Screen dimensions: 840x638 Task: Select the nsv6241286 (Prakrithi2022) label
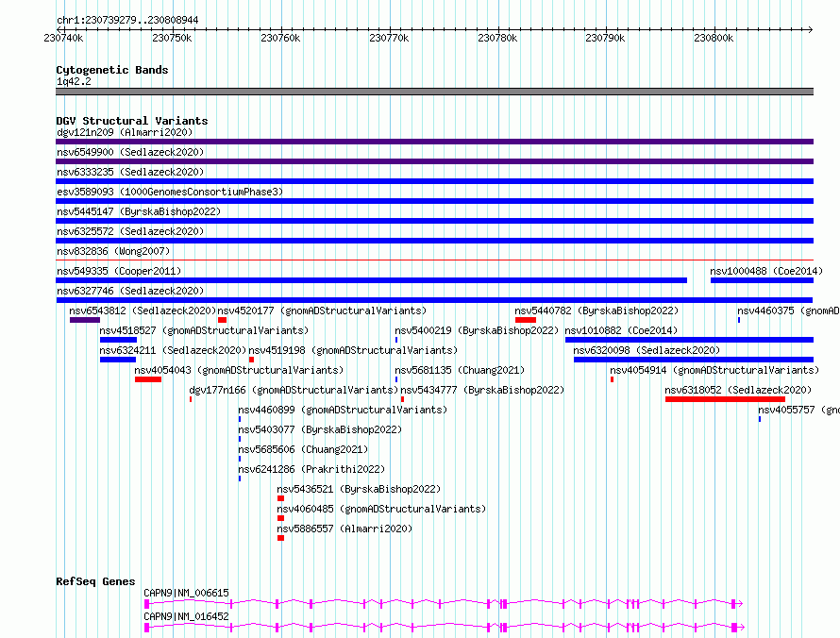[x=311, y=469]
